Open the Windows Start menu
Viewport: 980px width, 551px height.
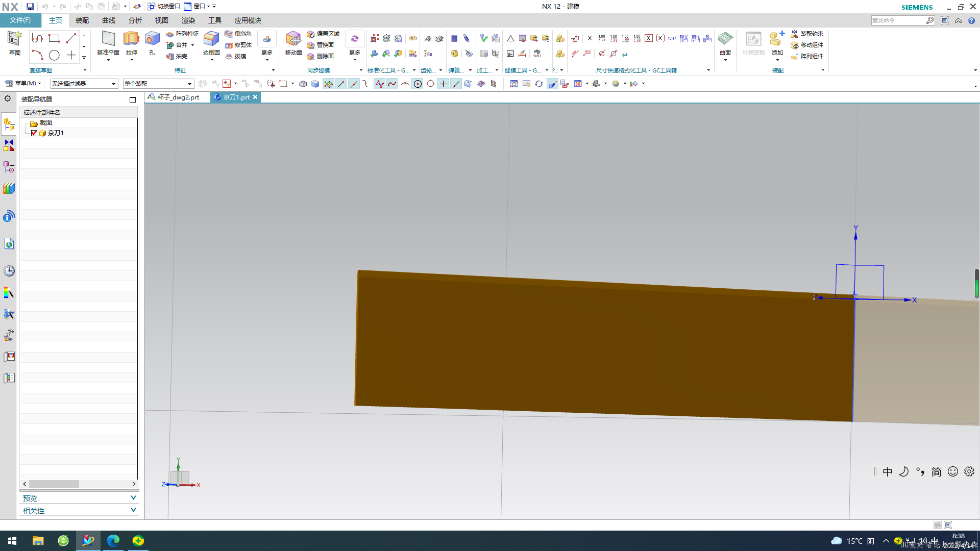coord(12,541)
